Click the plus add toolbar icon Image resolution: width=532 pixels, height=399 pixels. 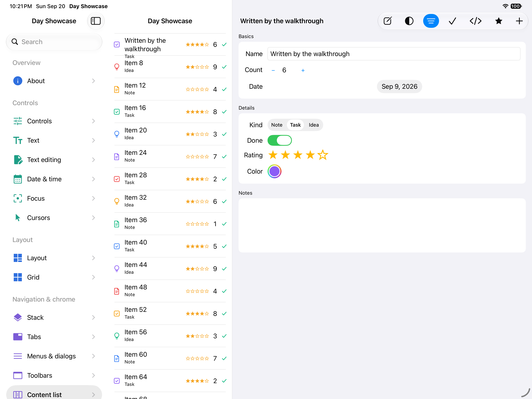[519, 21]
